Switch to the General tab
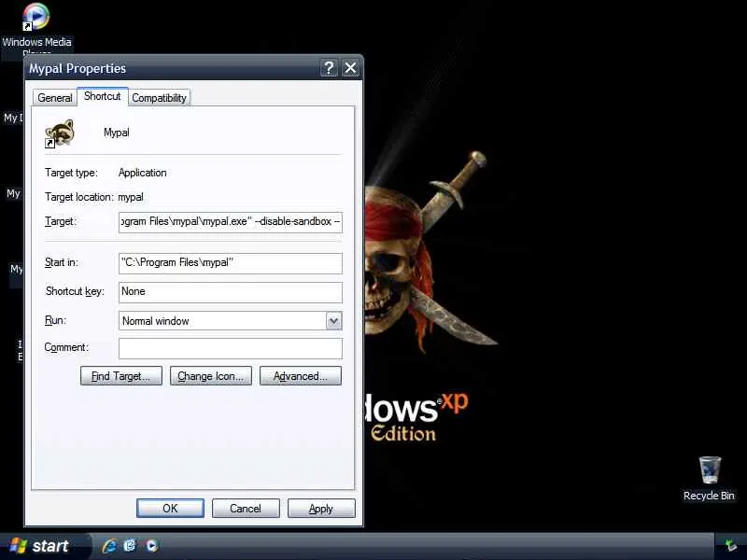Screen dimensions: 747x560 point(55,98)
